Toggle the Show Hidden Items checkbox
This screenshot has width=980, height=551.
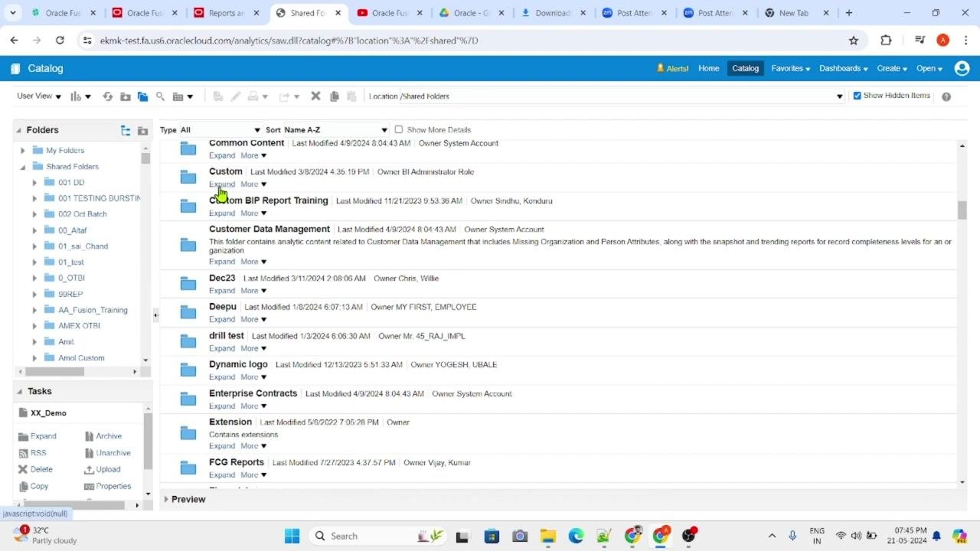[x=857, y=96]
